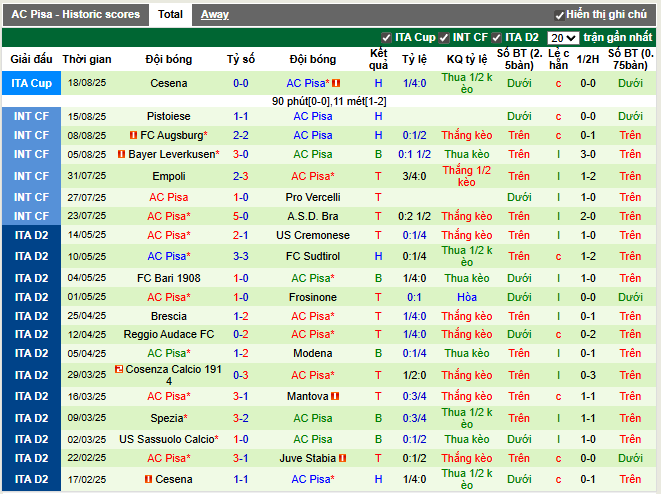Toggle the 'Hiển thị ghi chú' checkbox
The width and height of the screenshot is (661, 494).
coord(559,15)
